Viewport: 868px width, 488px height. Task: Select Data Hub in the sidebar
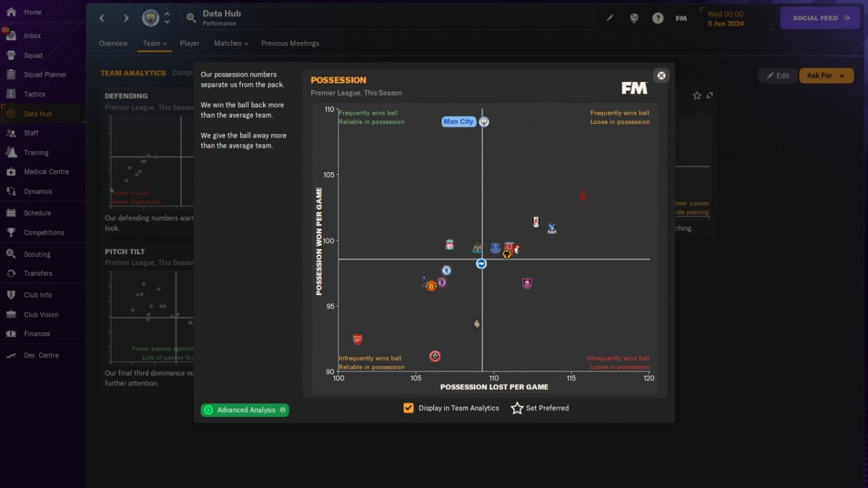(x=42, y=114)
